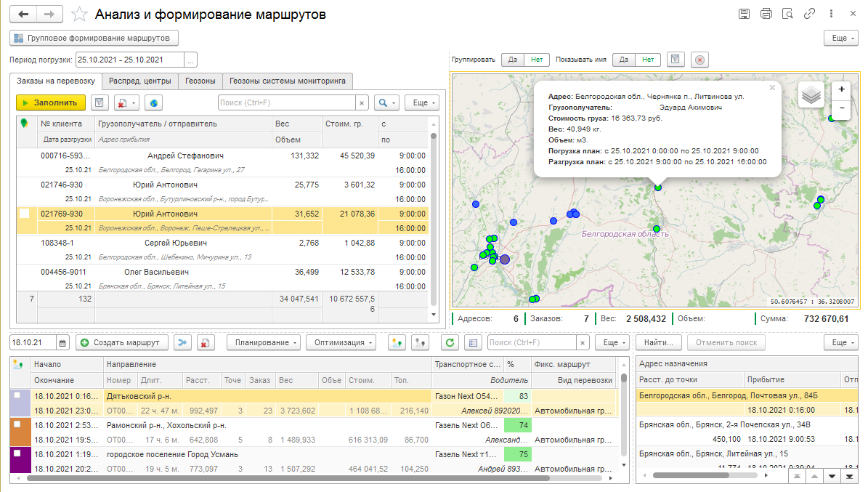The image size is (868, 492).
Task: Open the Распред. центры tab
Action: pyautogui.click(x=140, y=81)
